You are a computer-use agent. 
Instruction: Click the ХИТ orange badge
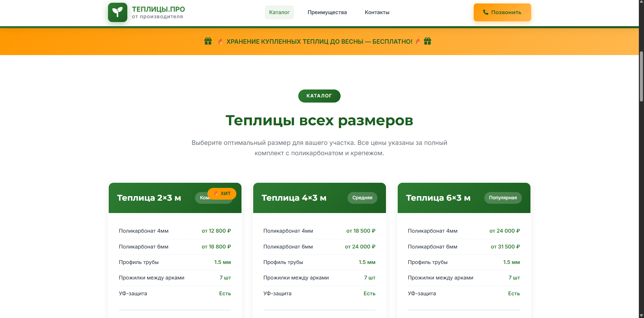(x=222, y=193)
